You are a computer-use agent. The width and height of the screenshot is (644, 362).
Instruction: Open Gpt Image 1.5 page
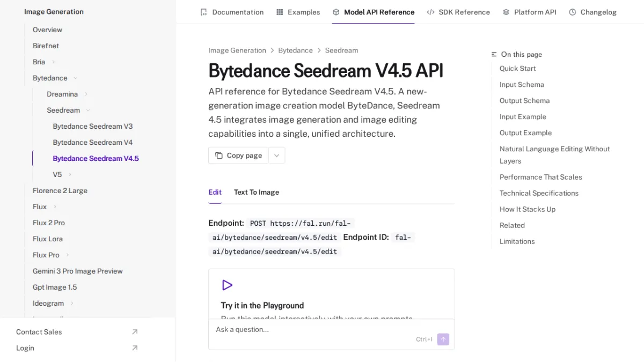[x=55, y=287]
